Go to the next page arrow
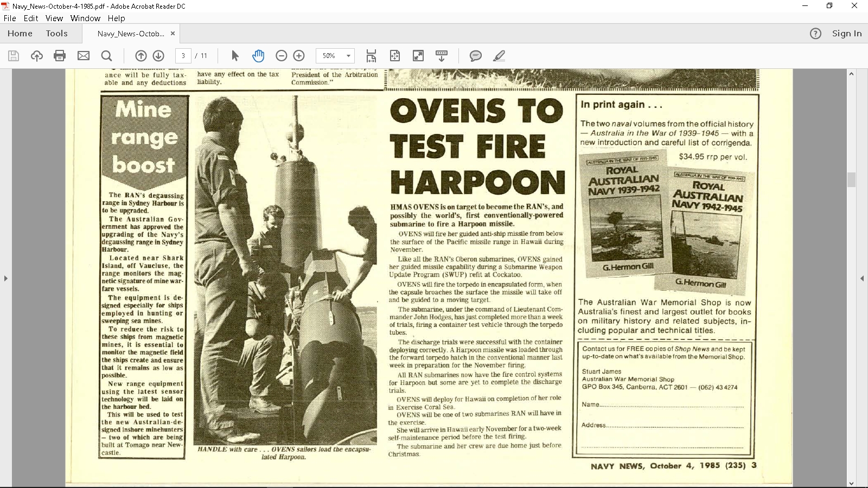The width and height of the screenshot is (868, 488). point(158,56)
